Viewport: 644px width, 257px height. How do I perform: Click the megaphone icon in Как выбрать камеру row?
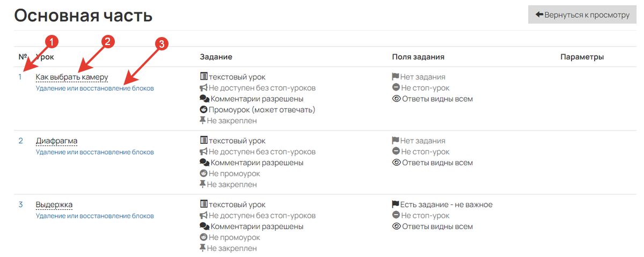click(204, 88)
